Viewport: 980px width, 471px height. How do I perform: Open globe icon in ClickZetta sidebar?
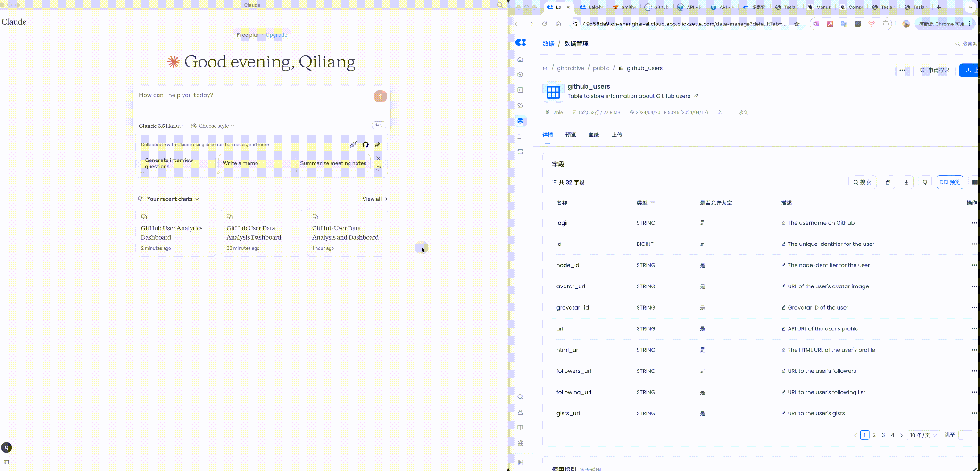(521, 443)
